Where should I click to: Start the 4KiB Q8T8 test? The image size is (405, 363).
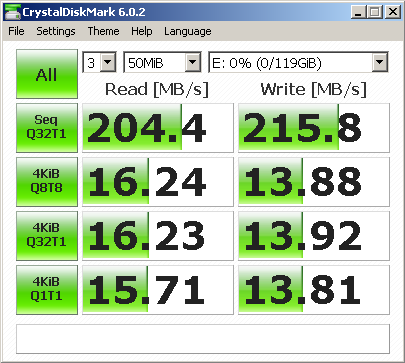pos(47,182)
